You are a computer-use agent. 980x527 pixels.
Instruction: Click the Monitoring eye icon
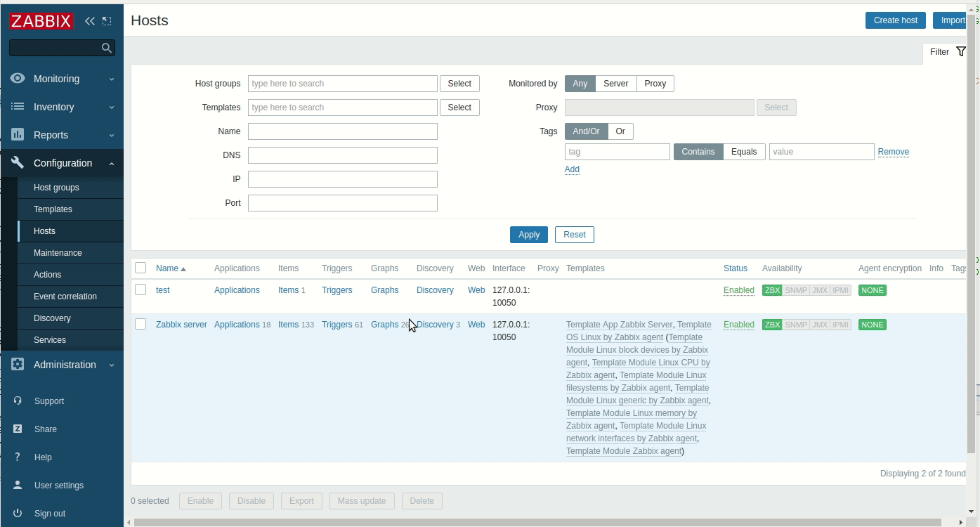pos(18,79)
